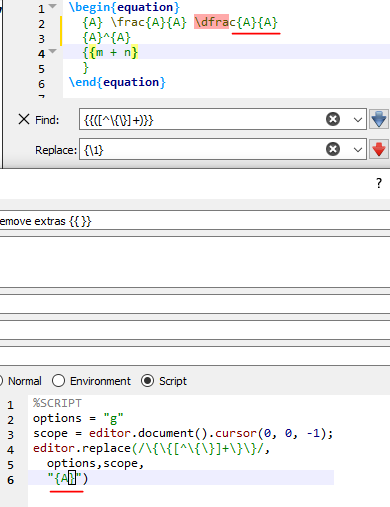
Task: Collapse the fold arrow on line 4
Action: pos(52,51)
